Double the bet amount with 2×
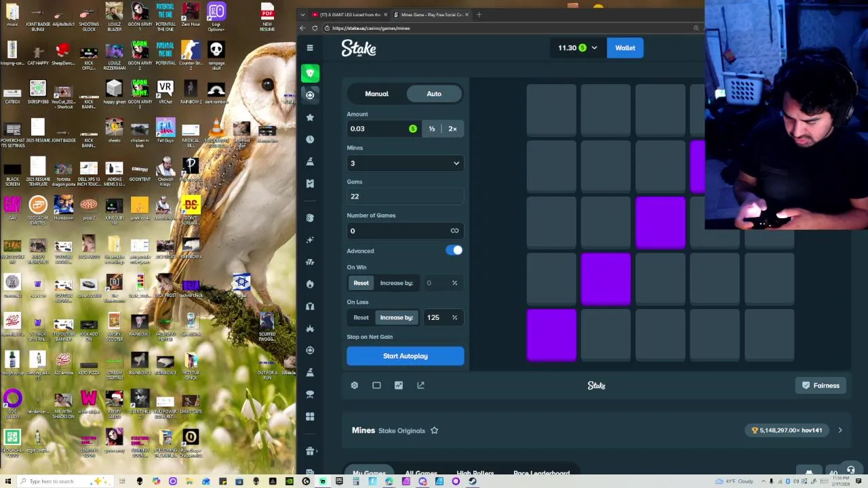Viewport: 868px width, 488px height. [x=452, y=129]
